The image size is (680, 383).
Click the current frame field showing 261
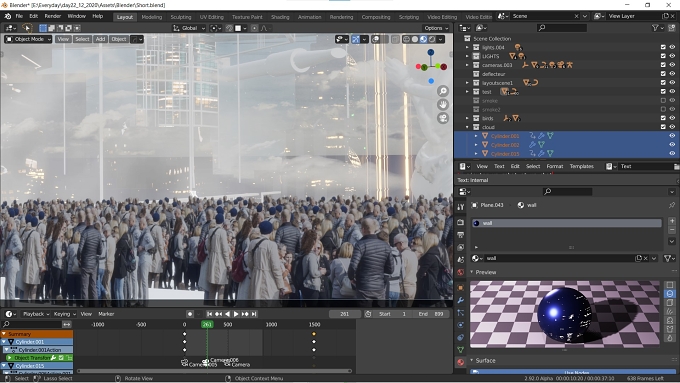[344, 314]
